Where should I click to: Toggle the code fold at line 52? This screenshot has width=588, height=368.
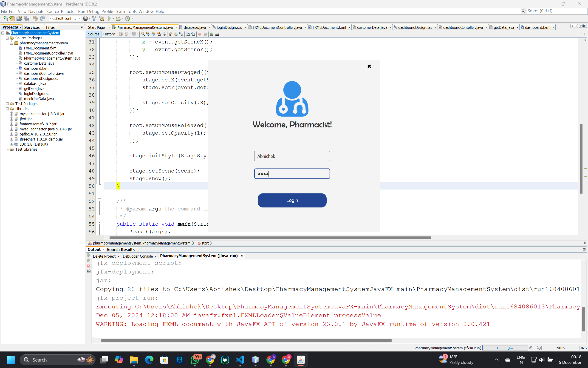[x=99, y=200]
